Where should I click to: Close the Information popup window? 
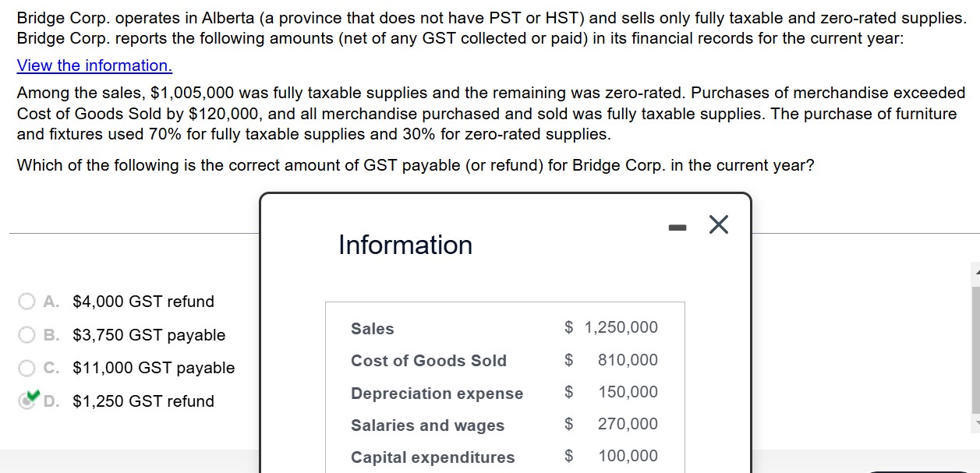716,224
